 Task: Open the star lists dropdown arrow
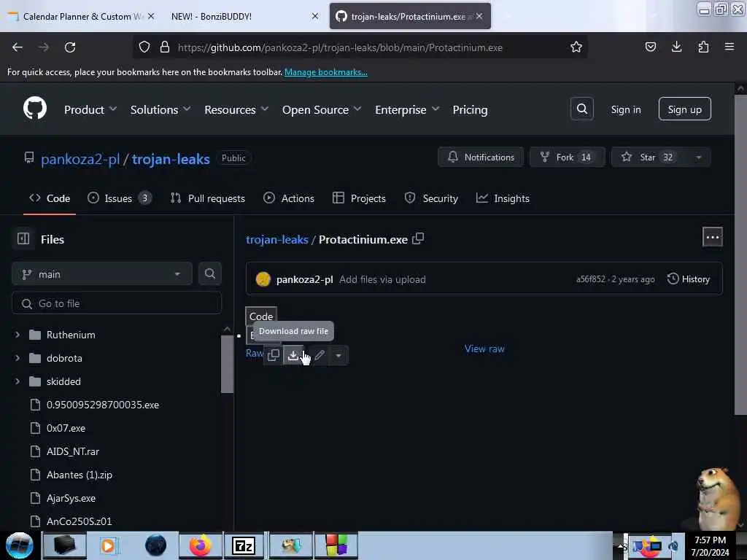pos(698,157)
